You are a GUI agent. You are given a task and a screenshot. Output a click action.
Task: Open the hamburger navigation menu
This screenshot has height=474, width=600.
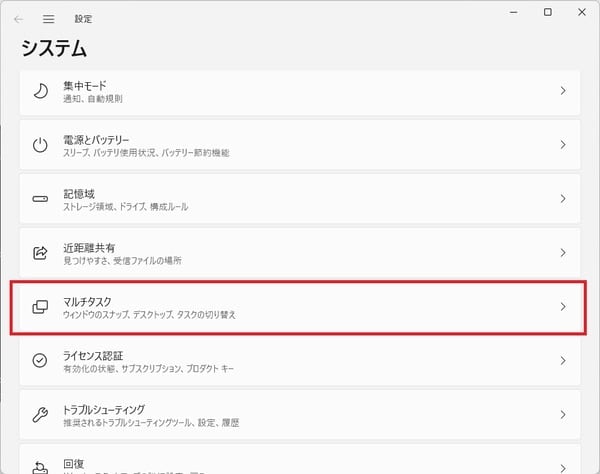pyautogui.click(x=49, y=19)
